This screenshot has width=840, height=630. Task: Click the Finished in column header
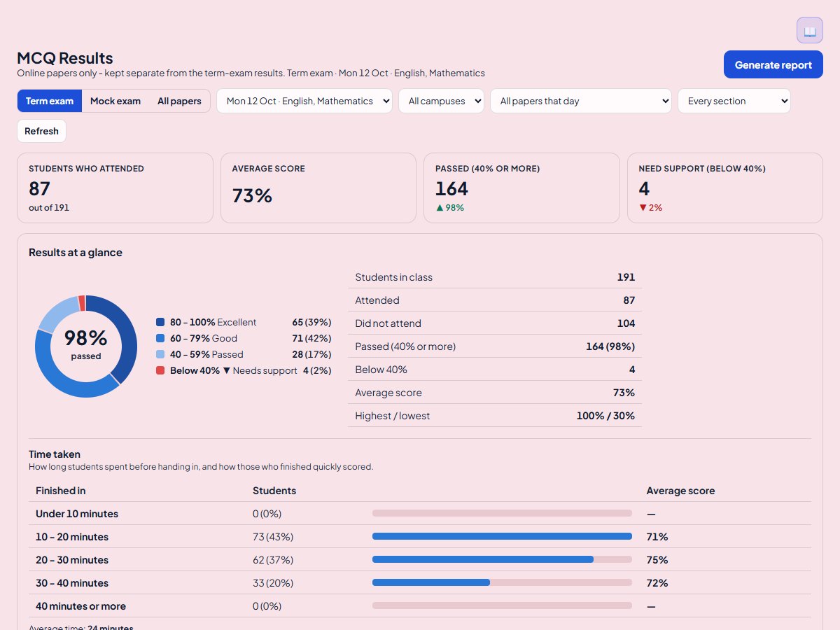pyautogui.click(x=61, y=491)
